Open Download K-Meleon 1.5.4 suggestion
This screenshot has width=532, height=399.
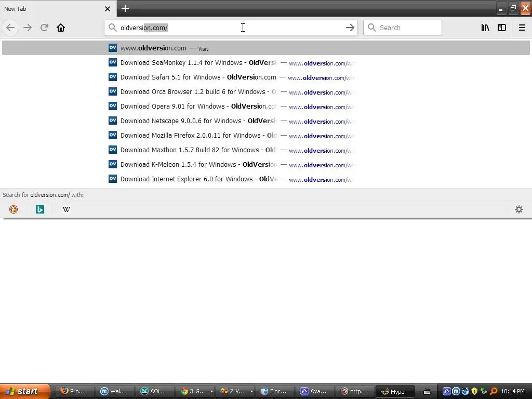coord(265,165)
